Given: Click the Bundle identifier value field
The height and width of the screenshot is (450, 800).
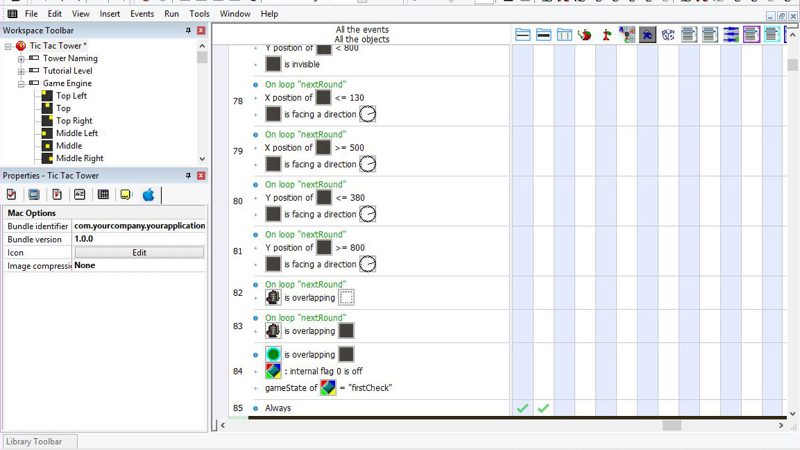Looking at the screenshot, I should point(139,226).
